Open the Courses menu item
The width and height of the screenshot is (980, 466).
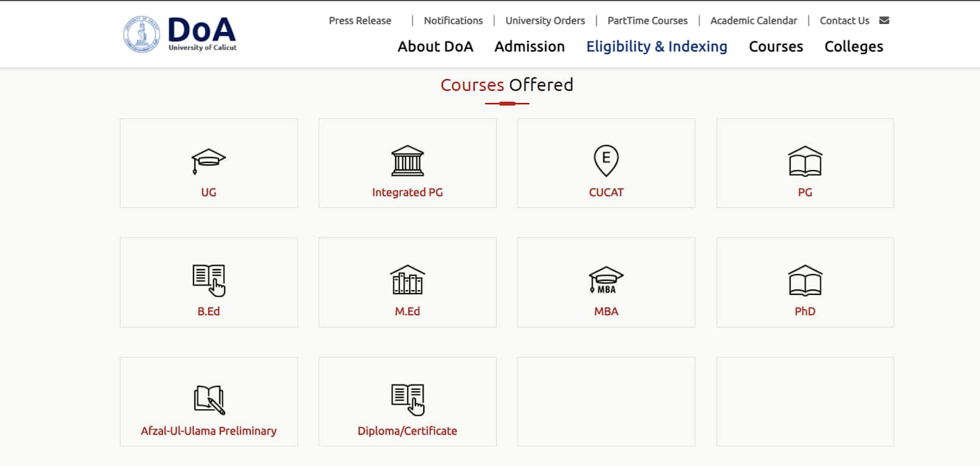click(x=775, y=47)
